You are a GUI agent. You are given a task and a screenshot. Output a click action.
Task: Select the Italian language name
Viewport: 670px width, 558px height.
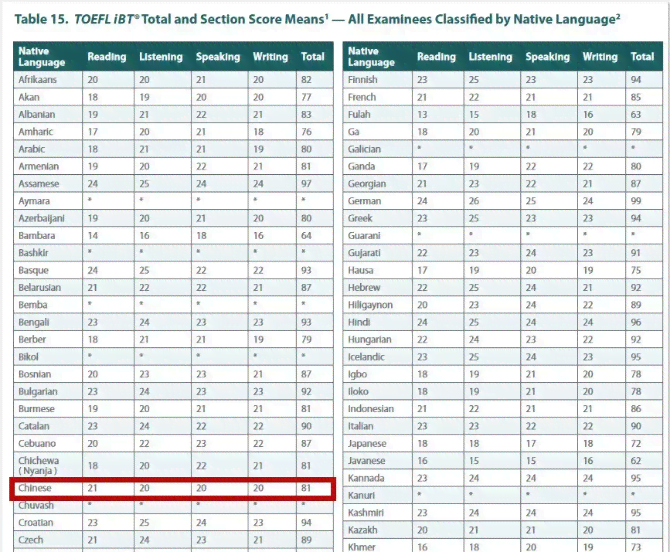360,426
